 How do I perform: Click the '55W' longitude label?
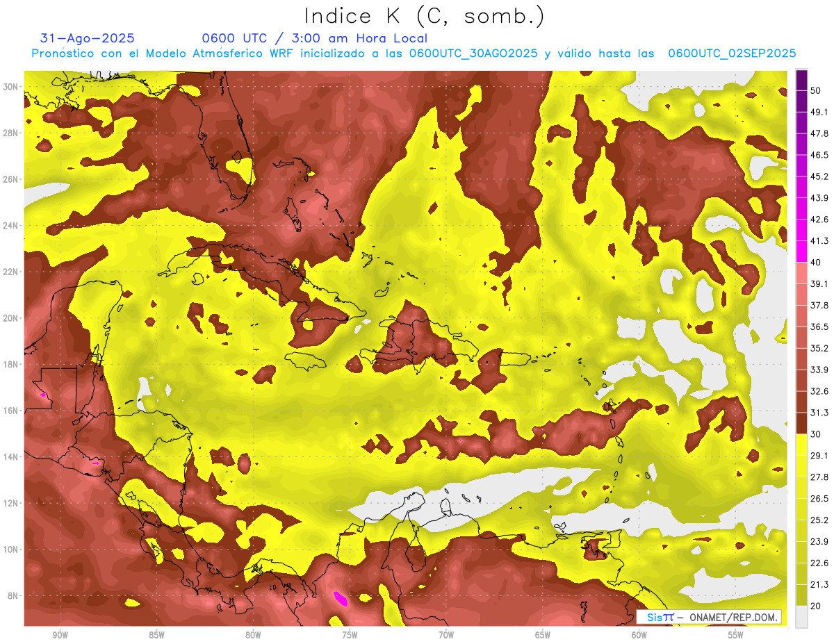(736, 635)
